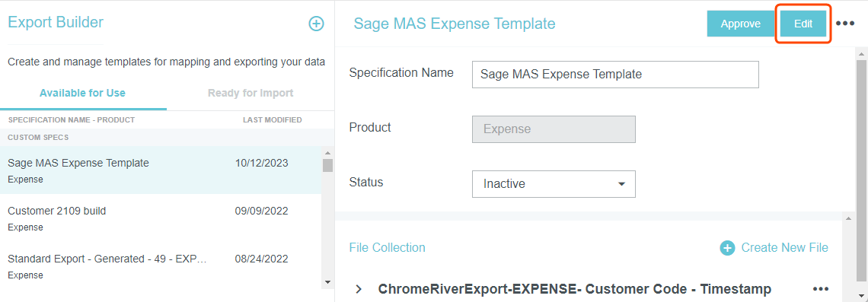Select Standard Export - Generated - 49 spec
This screenshot has width=868, height=302.
pyautogui.click(x=161, y=266)
